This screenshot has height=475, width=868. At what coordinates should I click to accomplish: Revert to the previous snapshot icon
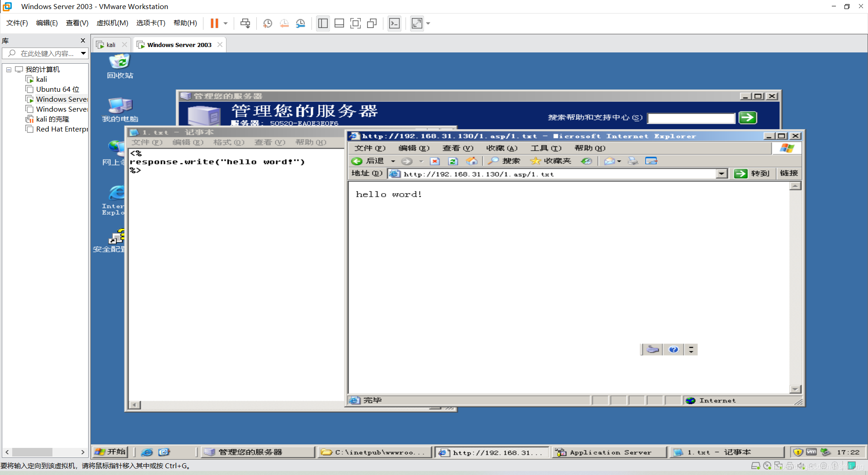coord(284,23)
